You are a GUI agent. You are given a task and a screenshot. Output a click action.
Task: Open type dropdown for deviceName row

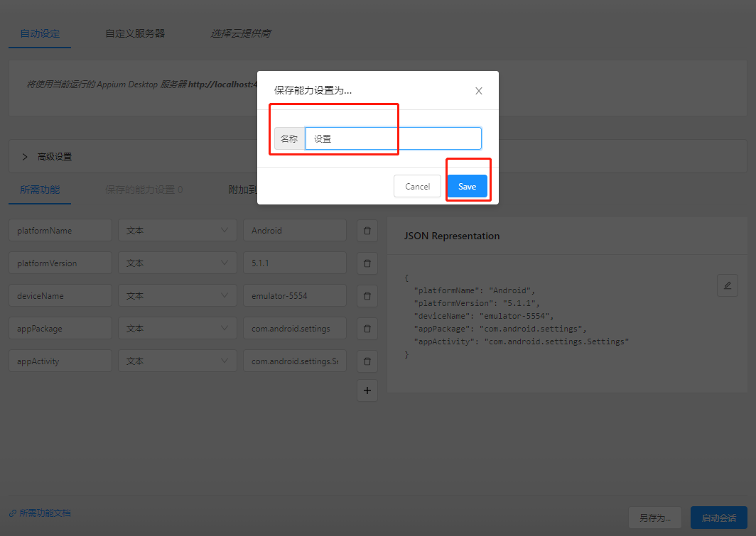tap(178, 296)
